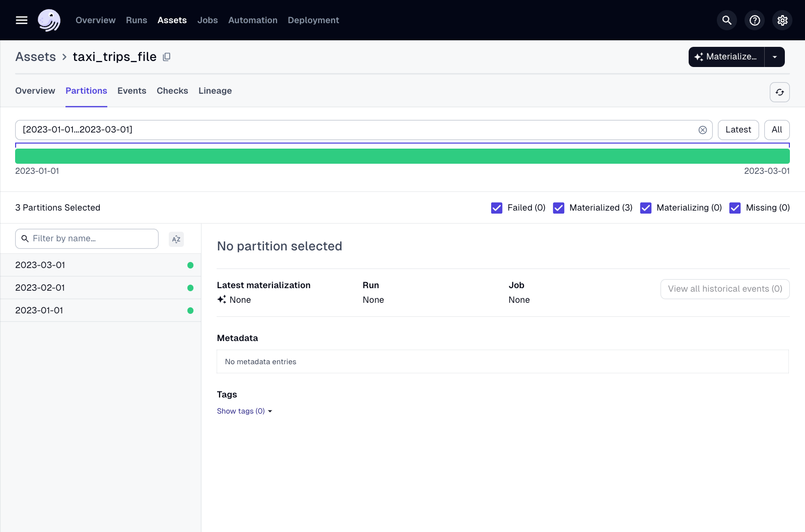Open settings via the gear icon
The image size is (805, 532).
coord(782,20)
